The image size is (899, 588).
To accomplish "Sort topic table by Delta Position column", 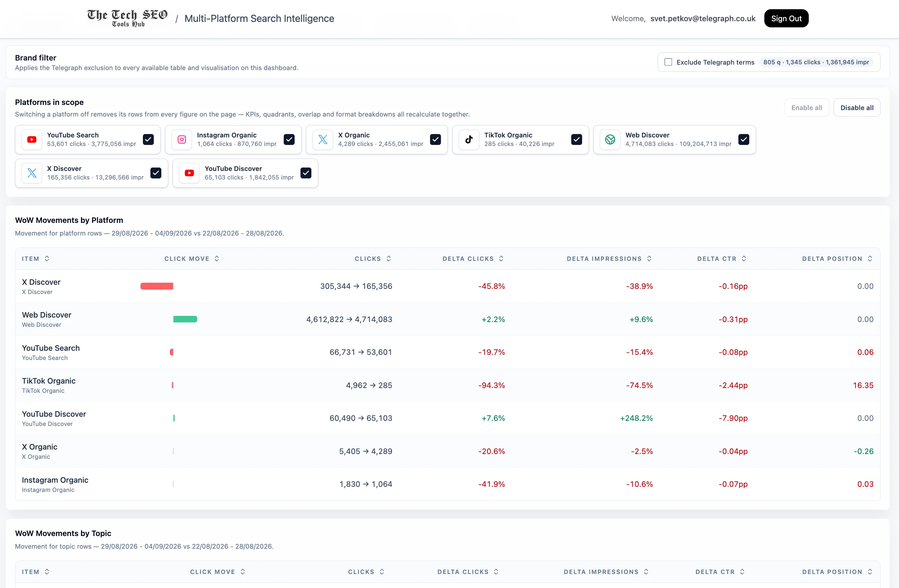I will tap(837, 572).
